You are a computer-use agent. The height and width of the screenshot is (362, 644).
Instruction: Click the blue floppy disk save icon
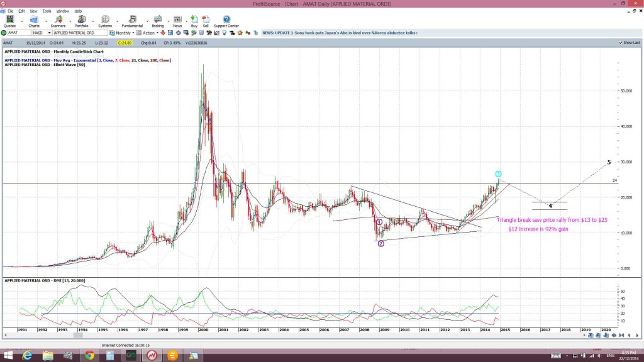pyautogui.click(x=170, y=33)
